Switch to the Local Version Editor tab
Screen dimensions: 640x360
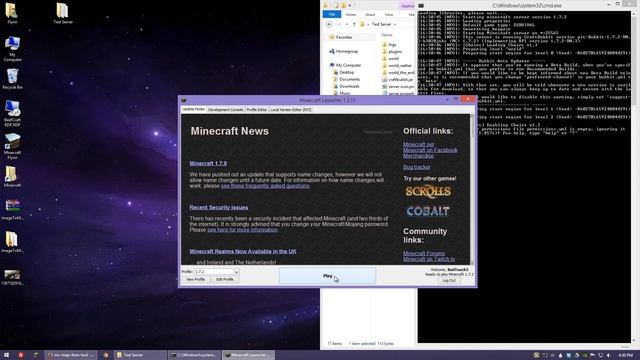point(291,110)
